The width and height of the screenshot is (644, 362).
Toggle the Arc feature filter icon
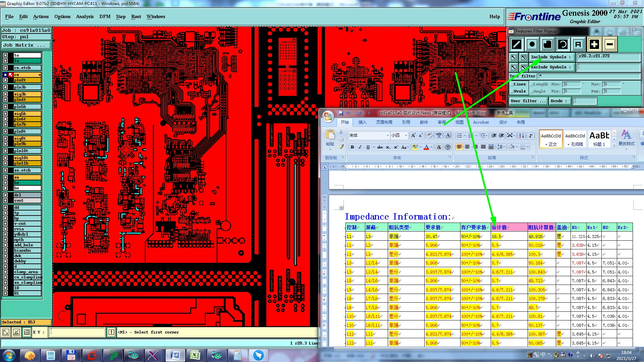coord(563,44)
